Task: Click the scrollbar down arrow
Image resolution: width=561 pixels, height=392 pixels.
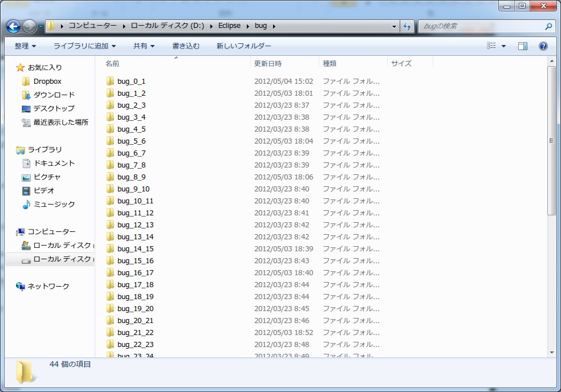Action: (x=551, y=353)
